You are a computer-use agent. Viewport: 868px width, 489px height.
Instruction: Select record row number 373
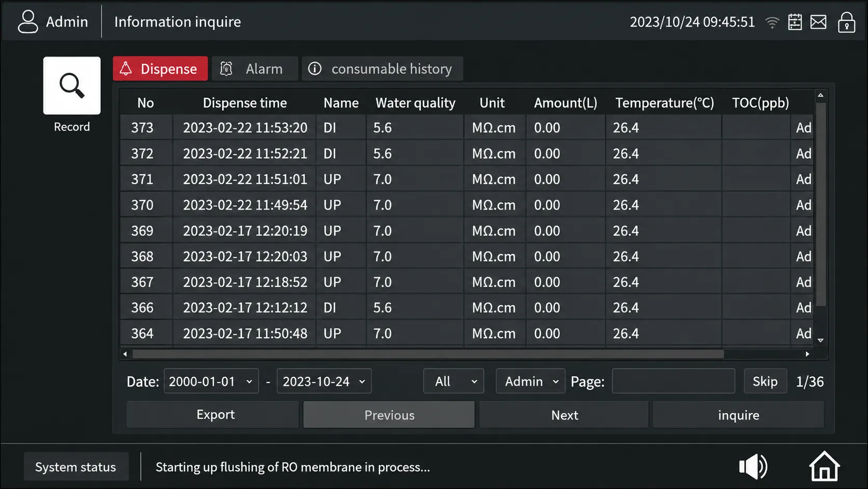tap(466, 128)
